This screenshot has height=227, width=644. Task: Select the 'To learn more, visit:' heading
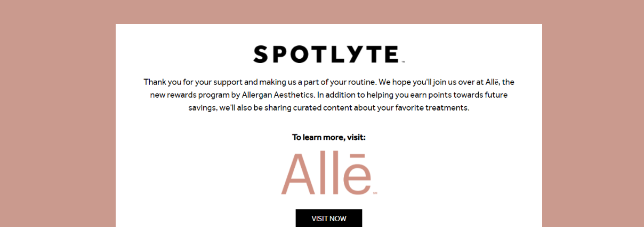[329, 137]
